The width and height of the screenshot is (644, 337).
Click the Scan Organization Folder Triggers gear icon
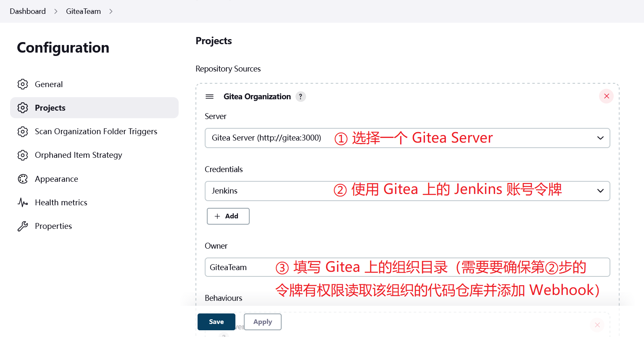click(x=23, y=131)
